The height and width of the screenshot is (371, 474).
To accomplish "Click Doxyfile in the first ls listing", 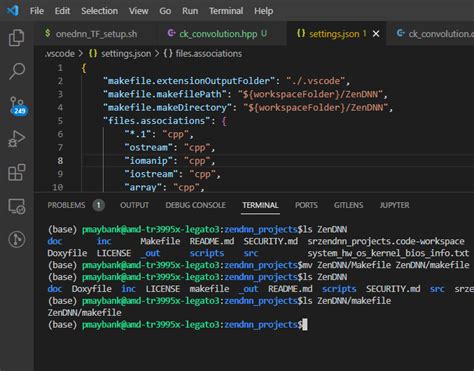I will coord(67,253).
